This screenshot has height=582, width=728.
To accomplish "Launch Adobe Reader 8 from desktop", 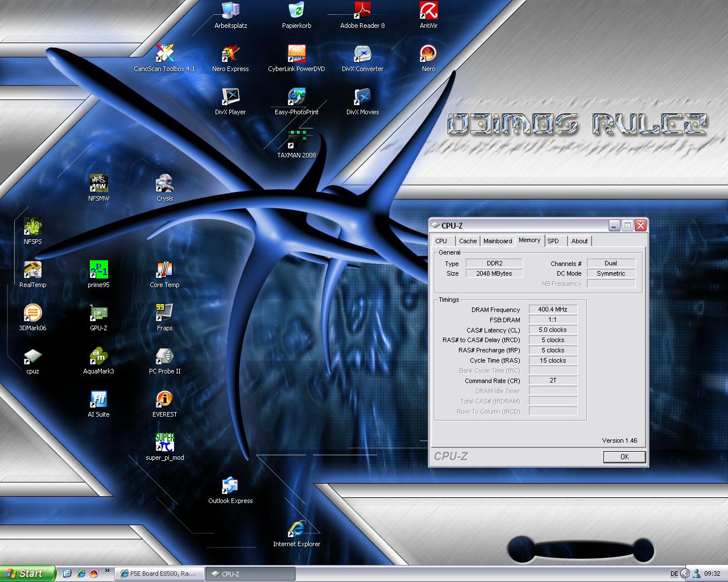I will click(x=362, y=15).
